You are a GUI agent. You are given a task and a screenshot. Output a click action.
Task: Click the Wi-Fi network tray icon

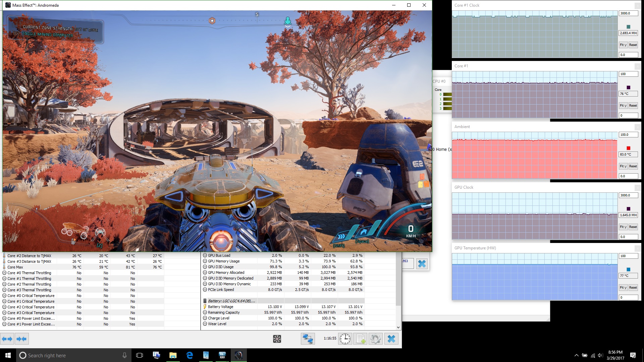click(x=593, y=355)
